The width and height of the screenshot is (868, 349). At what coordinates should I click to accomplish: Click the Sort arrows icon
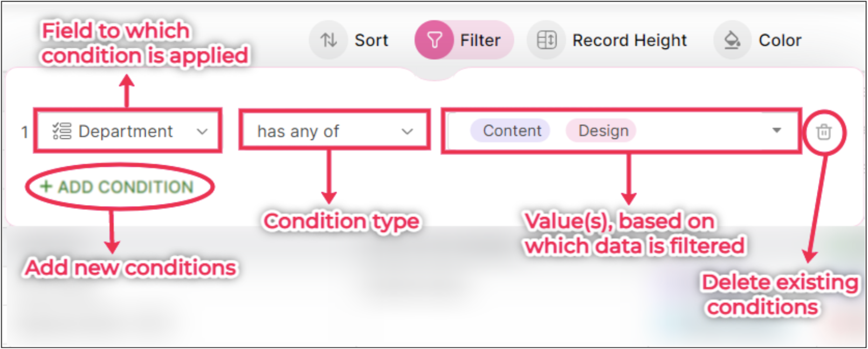tap(328, 40)
